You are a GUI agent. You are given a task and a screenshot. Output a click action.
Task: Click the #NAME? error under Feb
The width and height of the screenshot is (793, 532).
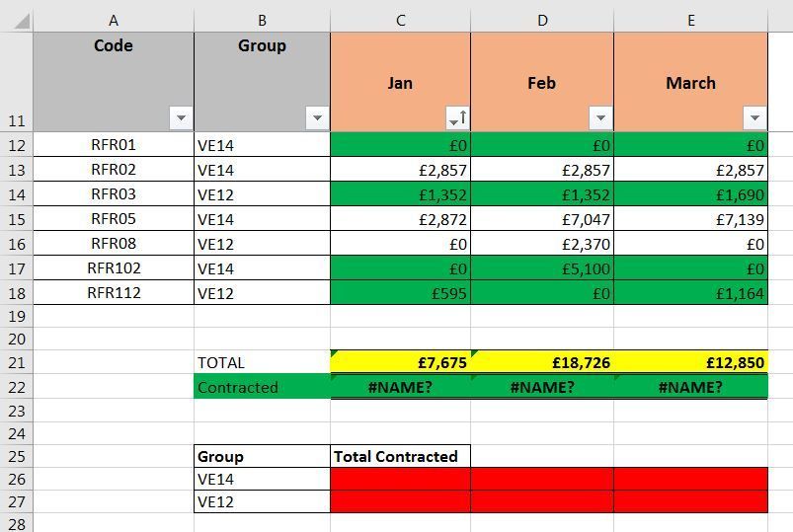click(x=541, y=387)
